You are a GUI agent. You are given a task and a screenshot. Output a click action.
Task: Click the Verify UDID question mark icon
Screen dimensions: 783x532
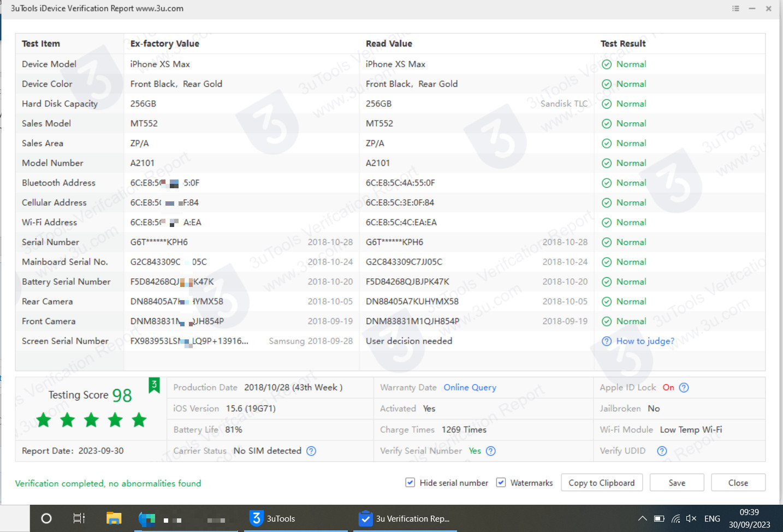point(662,451)
